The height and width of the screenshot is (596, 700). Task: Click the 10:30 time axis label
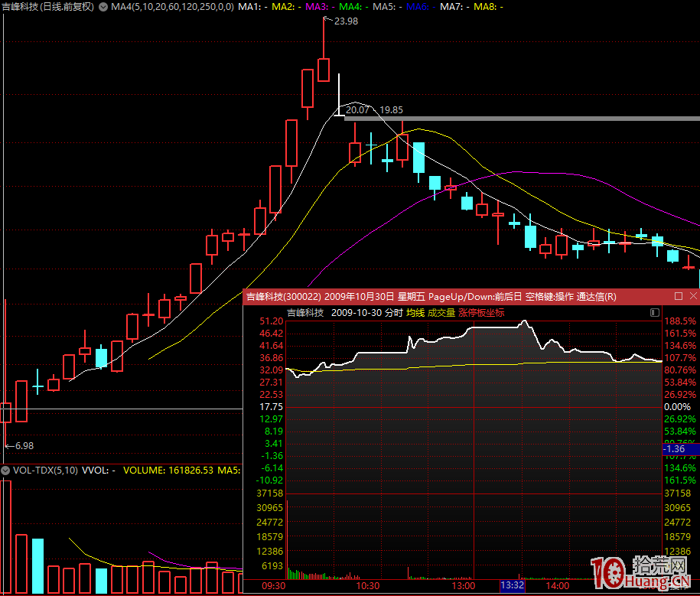click(x=367, y=586)
